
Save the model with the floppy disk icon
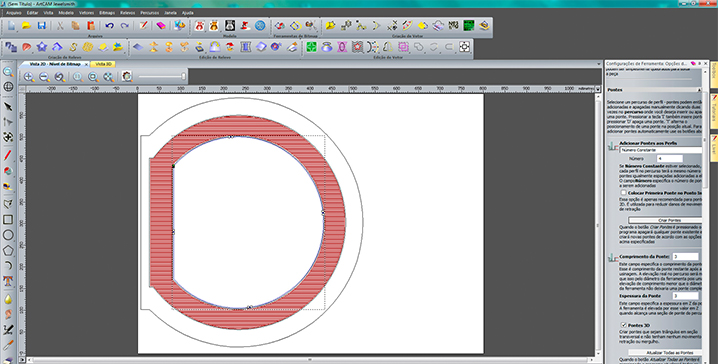tap(41, 26)
